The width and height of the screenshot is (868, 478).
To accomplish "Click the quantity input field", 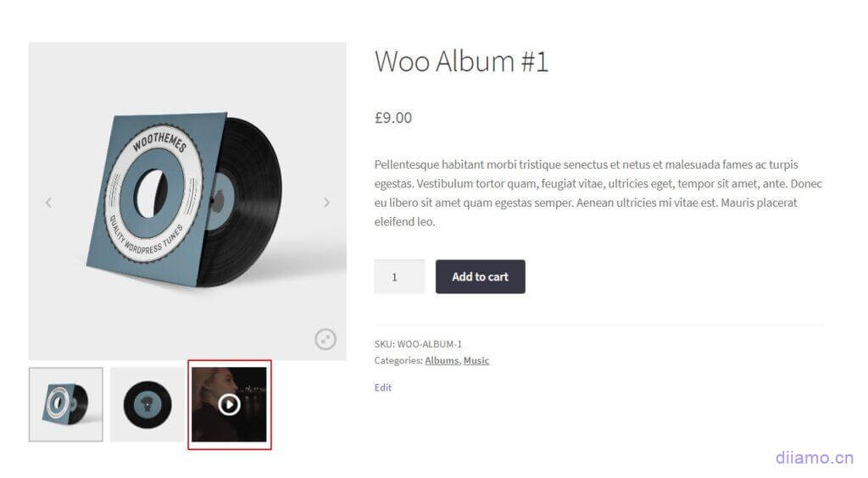I will click(399, 277).
